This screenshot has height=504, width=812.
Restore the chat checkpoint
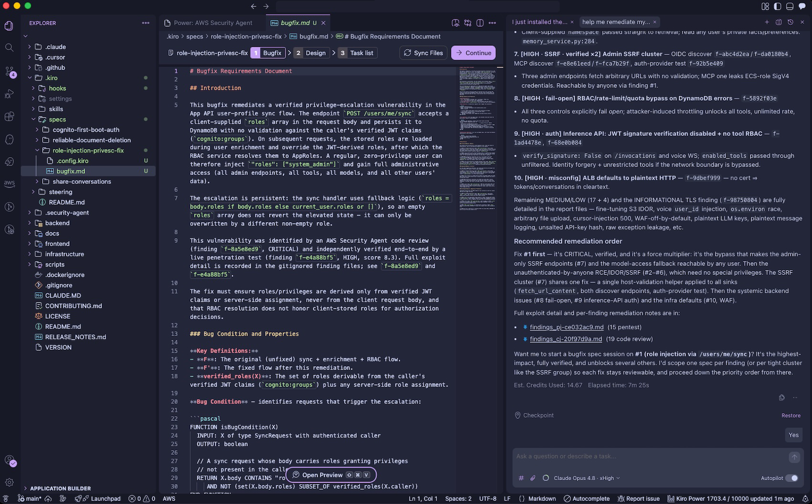pos(791,416)
